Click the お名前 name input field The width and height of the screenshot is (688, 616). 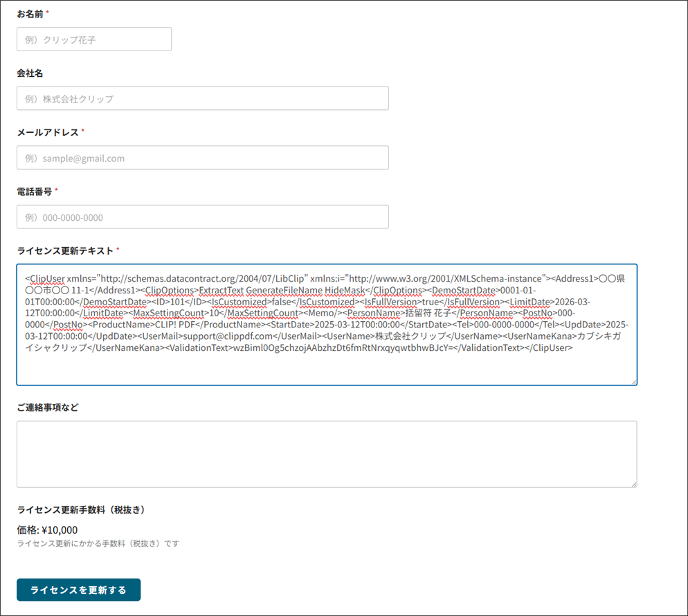94,39
